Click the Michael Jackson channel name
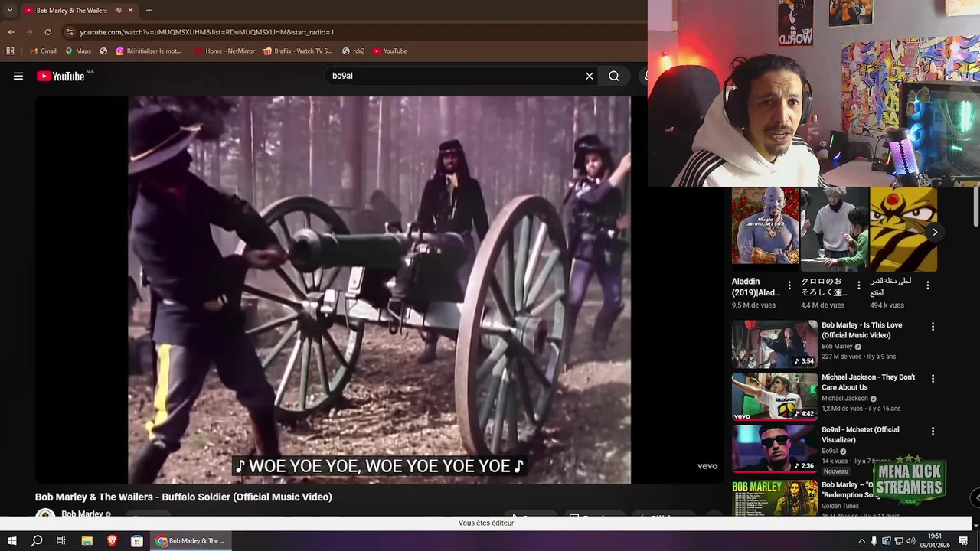This screenshot has width=980, height=551. pyautogui.click(x=844, y=399)
